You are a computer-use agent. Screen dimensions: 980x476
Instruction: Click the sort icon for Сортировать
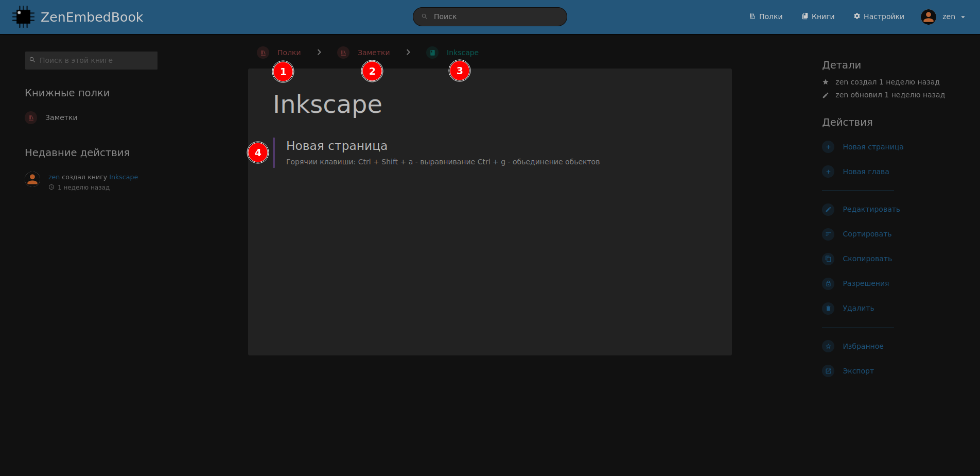click(x=828, y=234)
